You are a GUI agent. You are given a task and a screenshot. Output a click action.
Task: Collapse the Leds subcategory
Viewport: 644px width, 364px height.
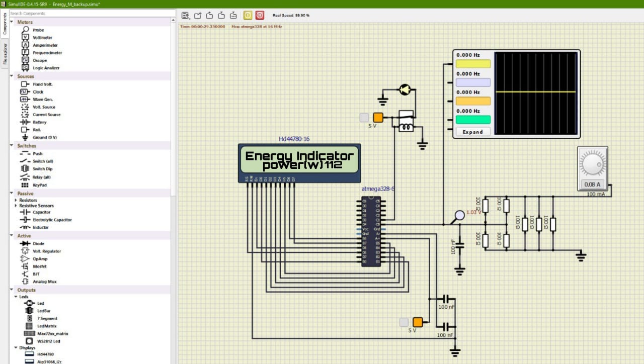point(16,297)
